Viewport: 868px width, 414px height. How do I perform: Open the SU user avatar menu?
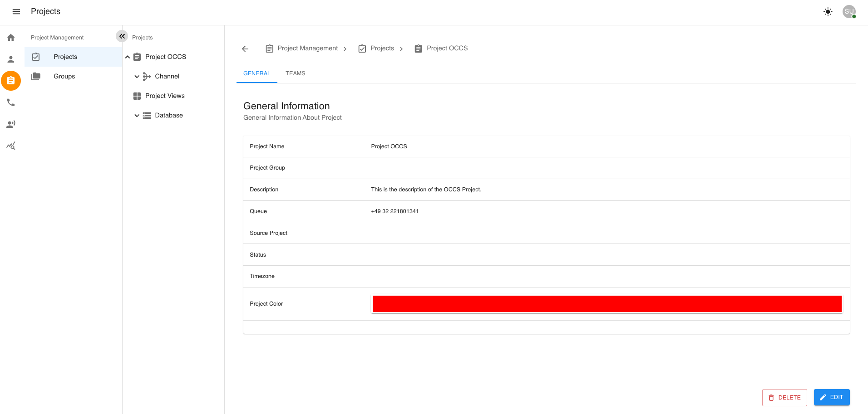(848, 11)
